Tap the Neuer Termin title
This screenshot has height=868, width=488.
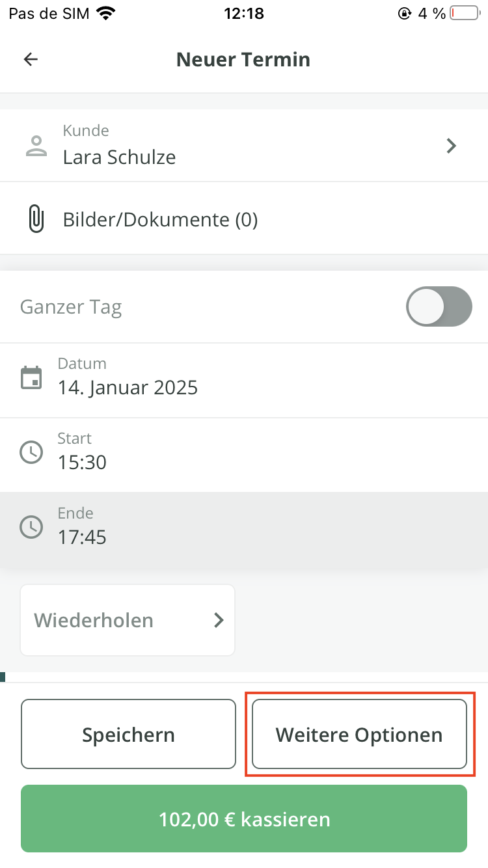pyautogui.click(x=243, y=60)
